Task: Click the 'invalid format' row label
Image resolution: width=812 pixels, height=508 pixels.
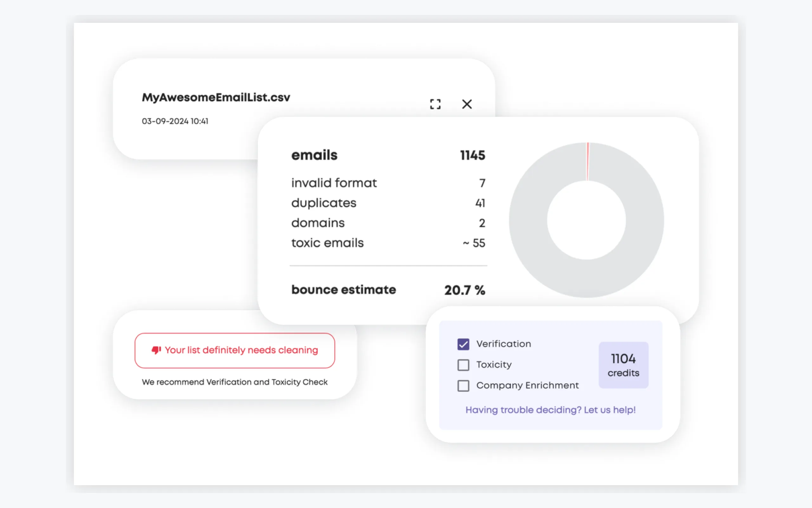Action: [334, 183]
